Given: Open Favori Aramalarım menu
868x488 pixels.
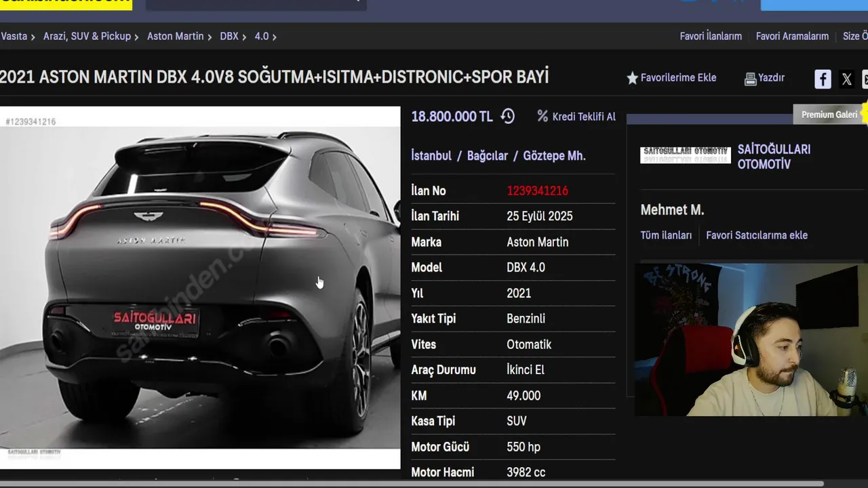Looking at the screenshot, I should coord(792,37).
